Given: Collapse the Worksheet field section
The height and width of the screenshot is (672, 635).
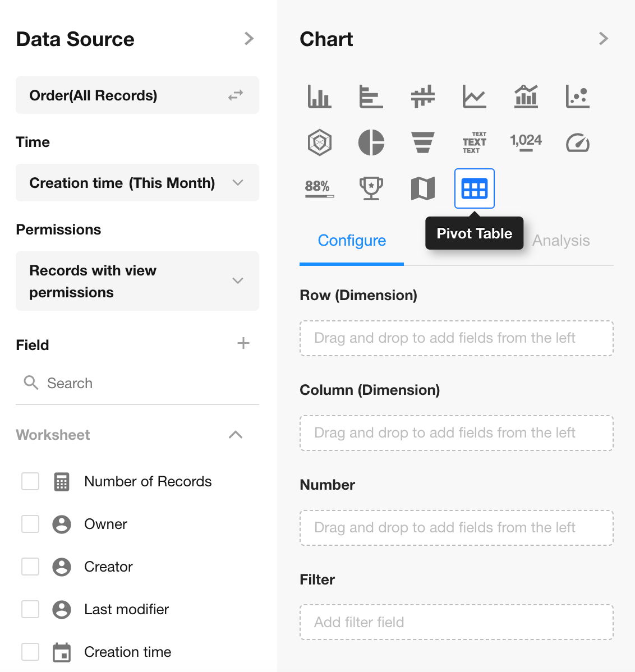Looking at the screenshot, I should 236,435.
